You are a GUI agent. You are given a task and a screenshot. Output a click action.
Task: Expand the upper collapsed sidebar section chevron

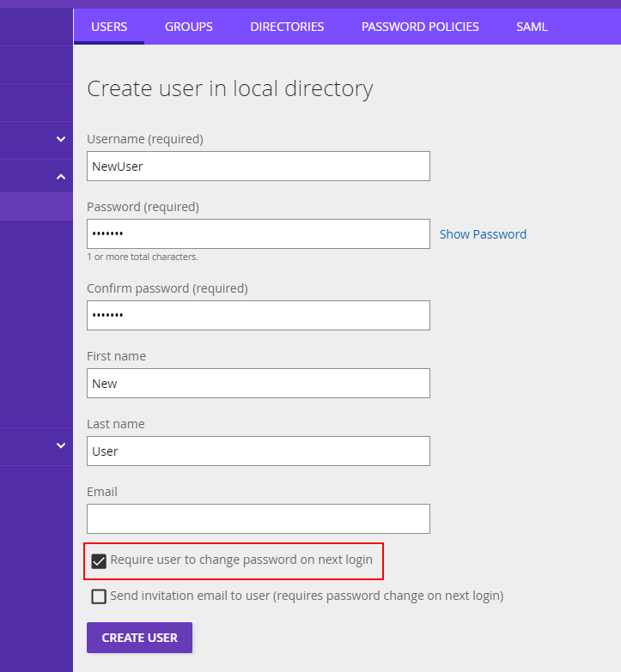(61, 139)
